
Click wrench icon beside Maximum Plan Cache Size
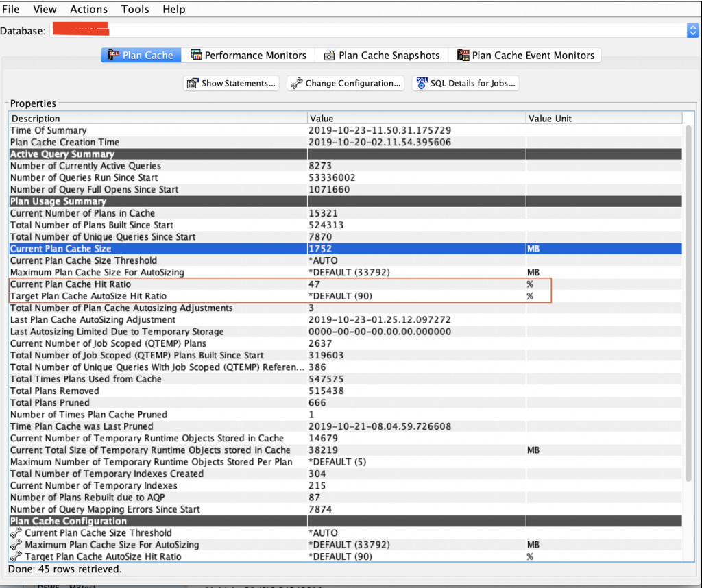[x=16, y=545]
